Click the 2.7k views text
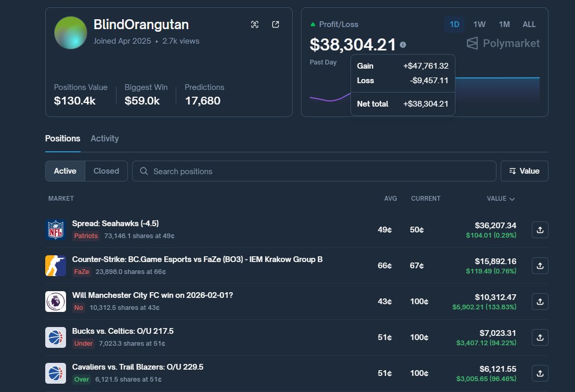 click(181, 41)
